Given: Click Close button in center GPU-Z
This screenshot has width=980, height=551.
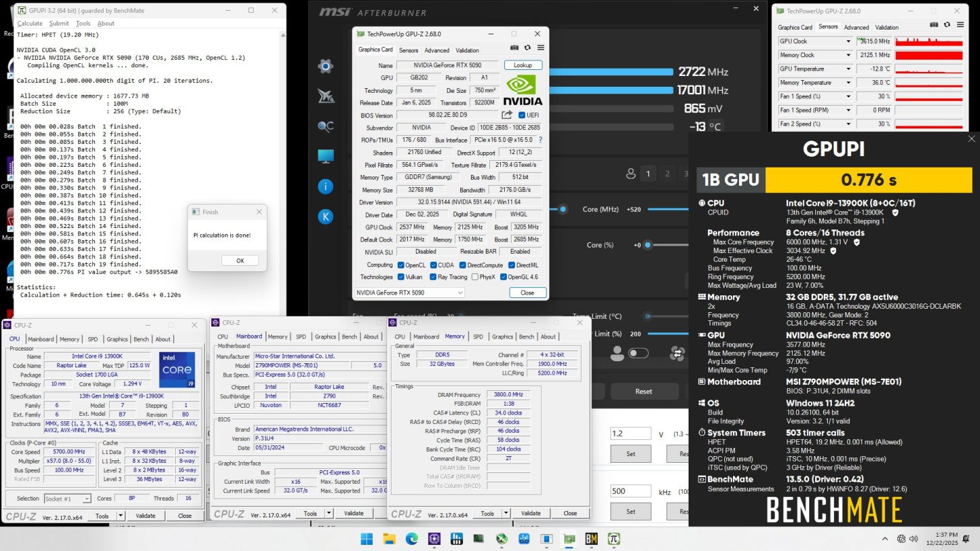Looking at the screenshot, I should pos(527,293).
